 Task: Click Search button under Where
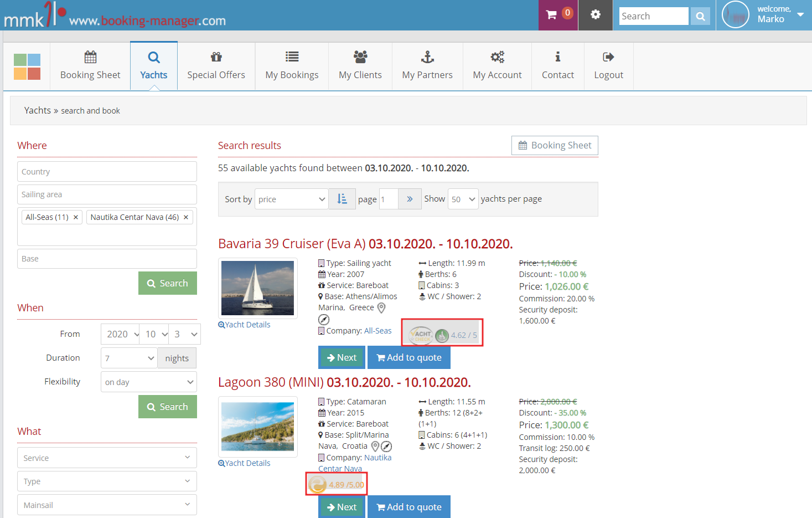tap(168, 283)
